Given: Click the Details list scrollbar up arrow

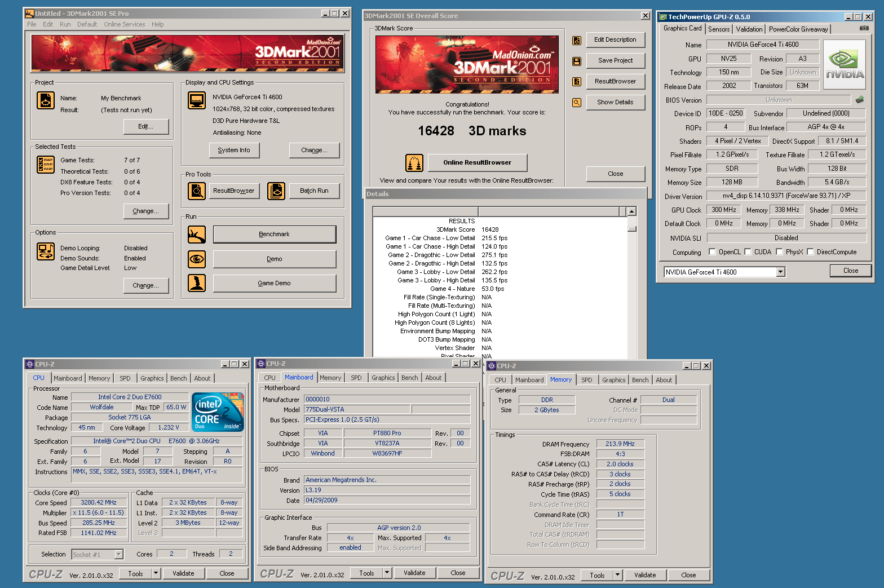Looking at the screenshot, I should pos(632,211).
